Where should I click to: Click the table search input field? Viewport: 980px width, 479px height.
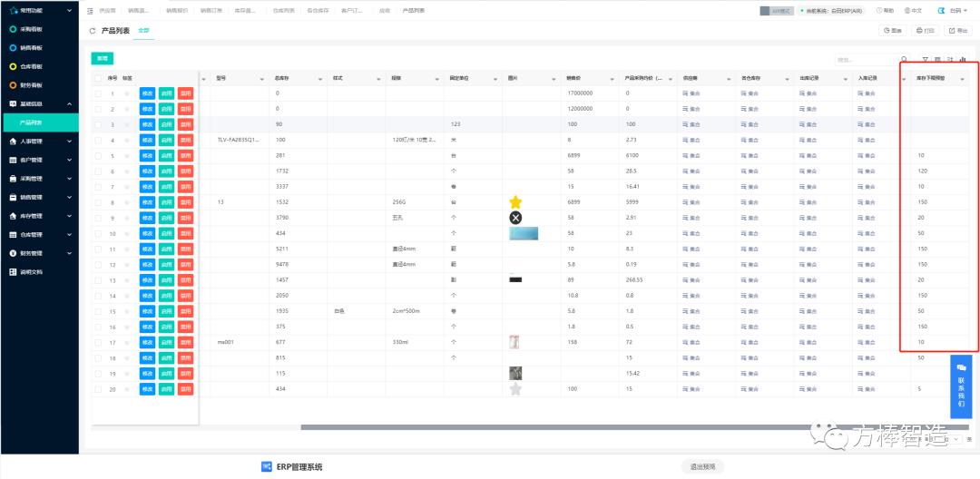coord(867,59)
